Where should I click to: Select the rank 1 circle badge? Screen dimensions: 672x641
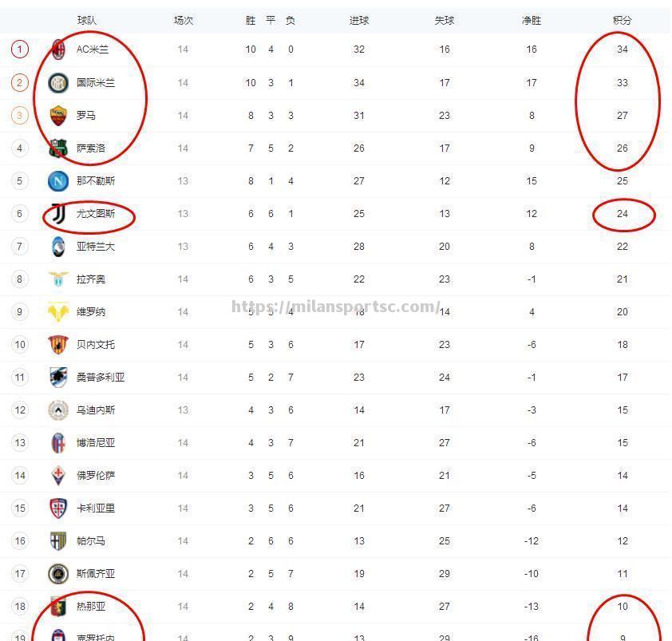tap(20, 49)
